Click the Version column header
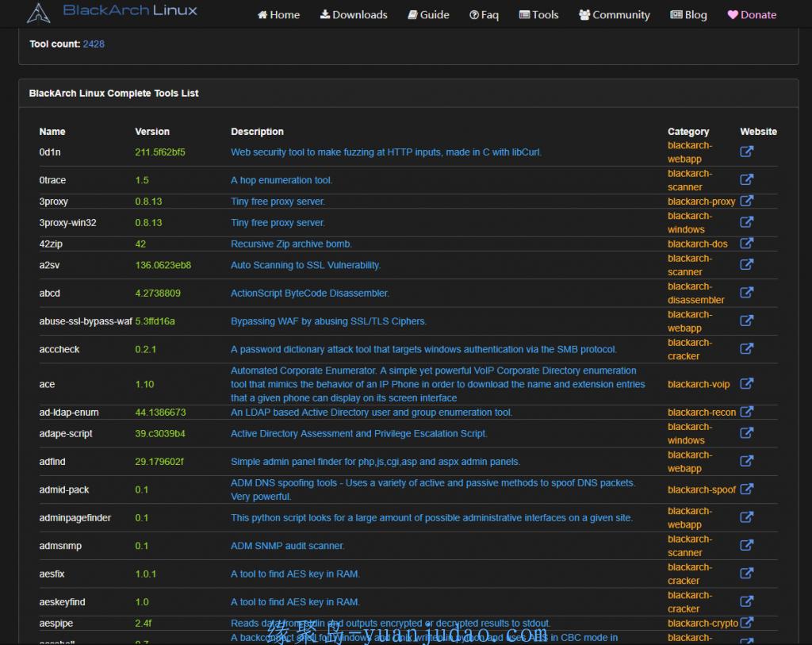 point(152,132)
